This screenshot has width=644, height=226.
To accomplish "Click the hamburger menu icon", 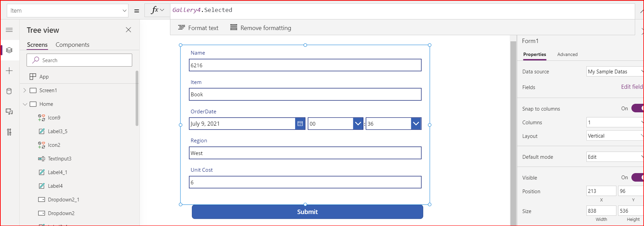I will pyautogui.click(x=9, y=30).
